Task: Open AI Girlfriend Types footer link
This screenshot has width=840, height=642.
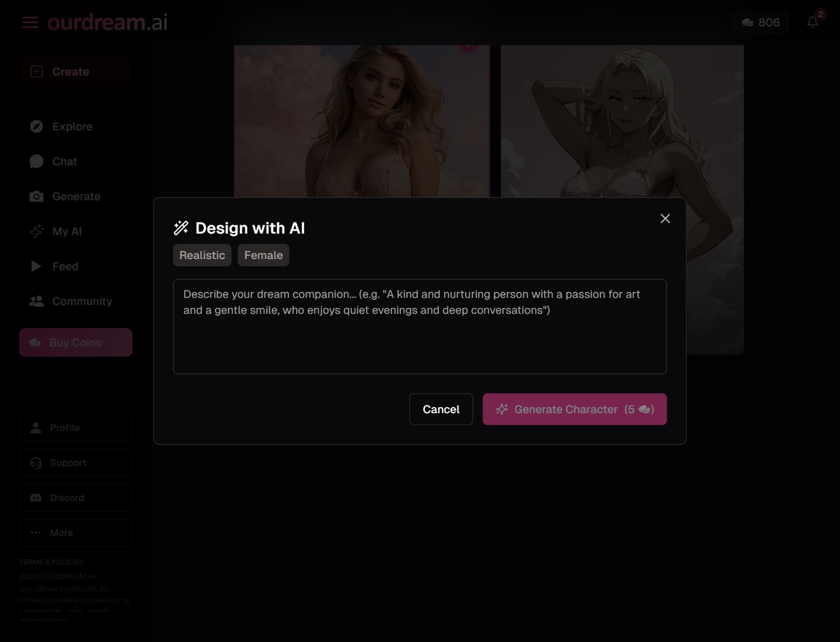Action: pos(40,610)
